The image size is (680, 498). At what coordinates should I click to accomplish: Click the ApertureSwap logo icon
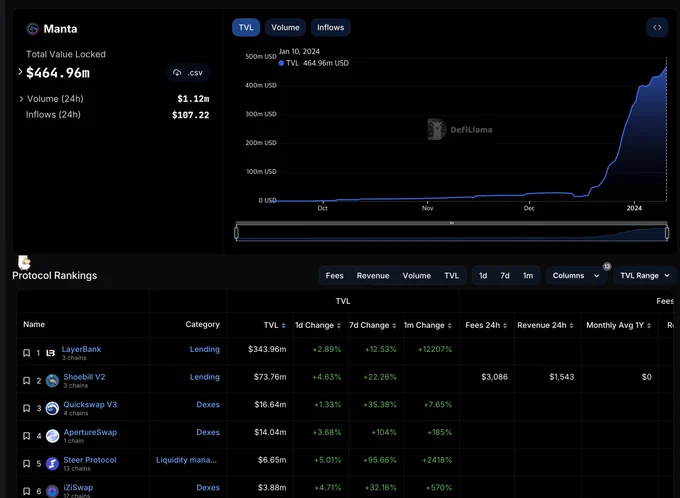52,436
